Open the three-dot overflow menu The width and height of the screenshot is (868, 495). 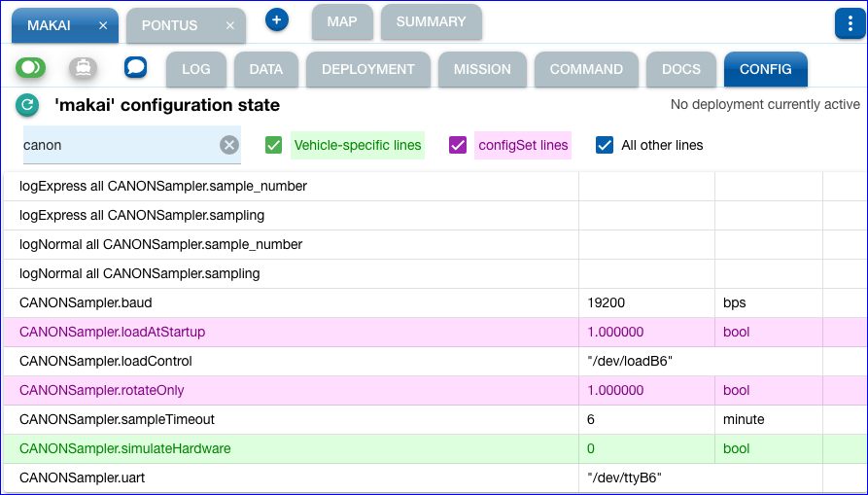(850, 23)
